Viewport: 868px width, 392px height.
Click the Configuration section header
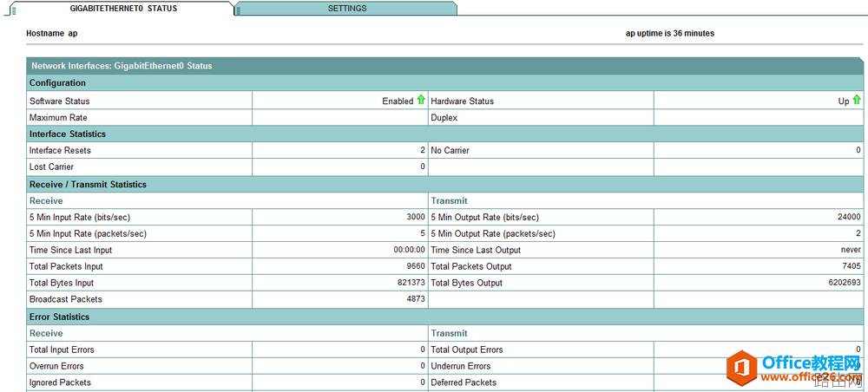point(445,83)
